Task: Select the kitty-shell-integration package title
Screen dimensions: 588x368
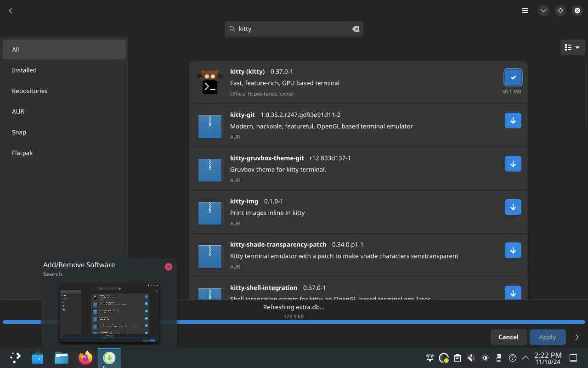Action: tap(264, 287)
